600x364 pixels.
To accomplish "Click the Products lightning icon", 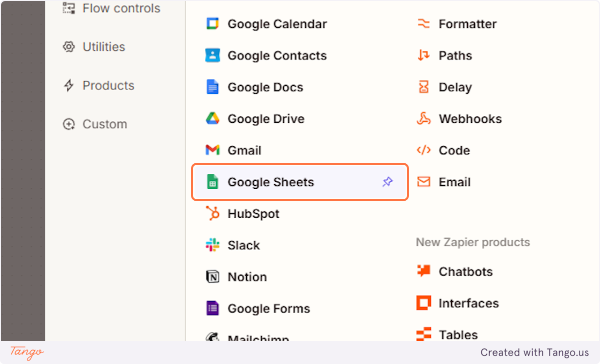I will (x=68, y=85).
